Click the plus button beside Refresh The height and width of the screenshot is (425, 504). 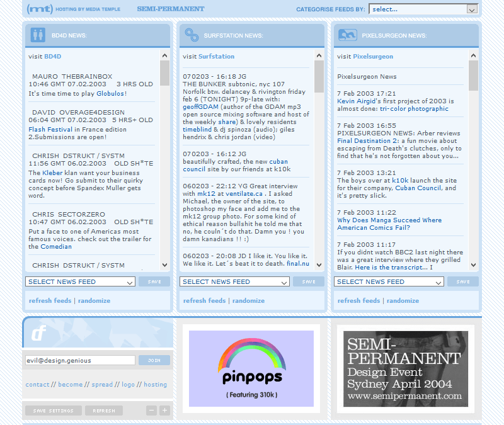point(164,411)
